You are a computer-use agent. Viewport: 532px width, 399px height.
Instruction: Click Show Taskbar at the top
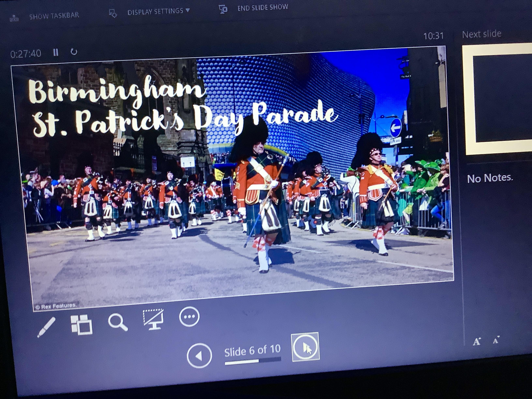pos(54,16)
